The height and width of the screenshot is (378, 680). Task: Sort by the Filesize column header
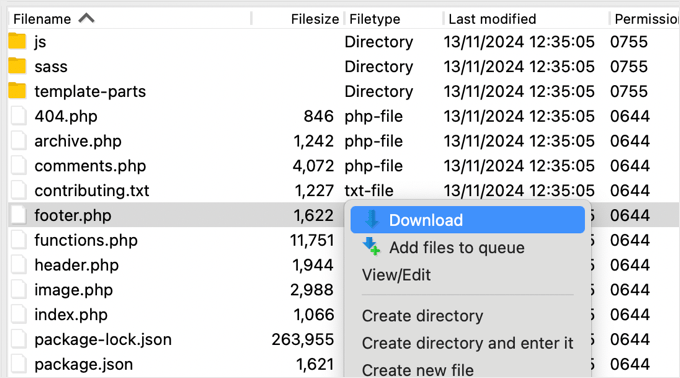pyautogui.click(x=315, y=19)
